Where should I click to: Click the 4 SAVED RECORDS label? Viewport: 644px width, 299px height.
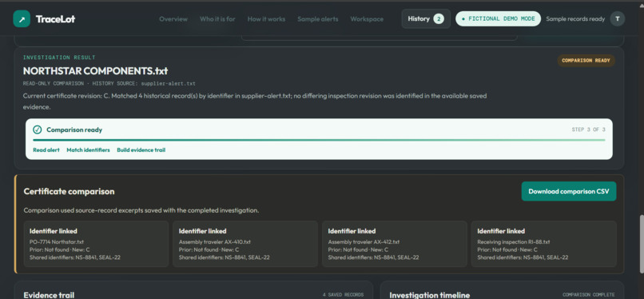pos(343,295)
